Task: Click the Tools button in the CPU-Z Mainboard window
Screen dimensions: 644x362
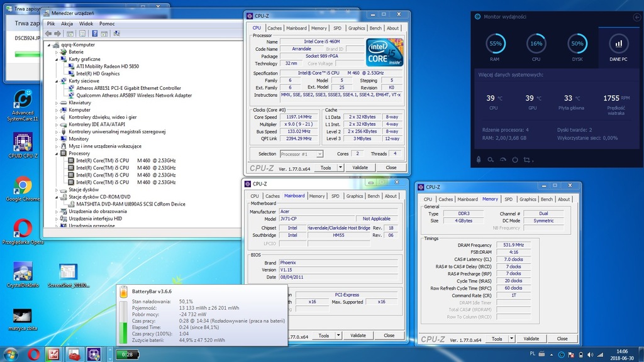Action: point(324,336)
